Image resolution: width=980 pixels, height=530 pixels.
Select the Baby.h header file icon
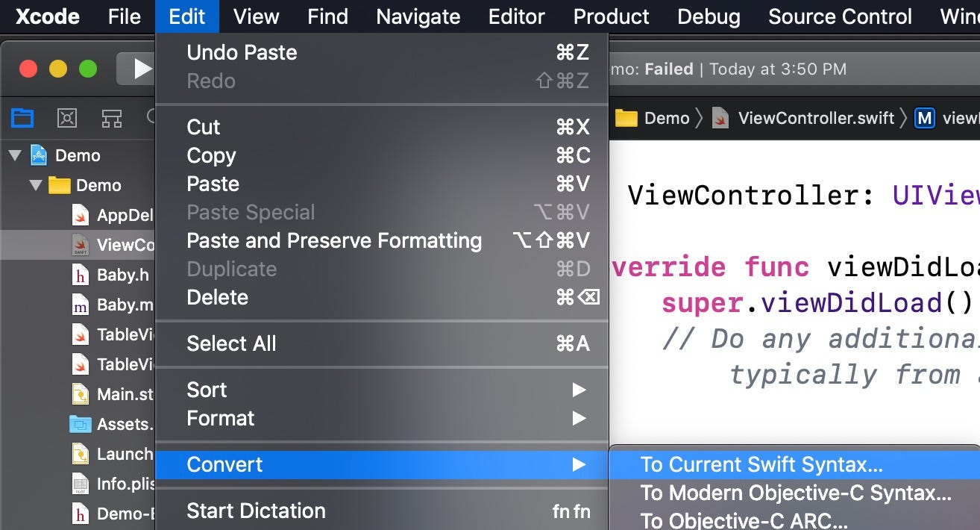click(81, 275)
